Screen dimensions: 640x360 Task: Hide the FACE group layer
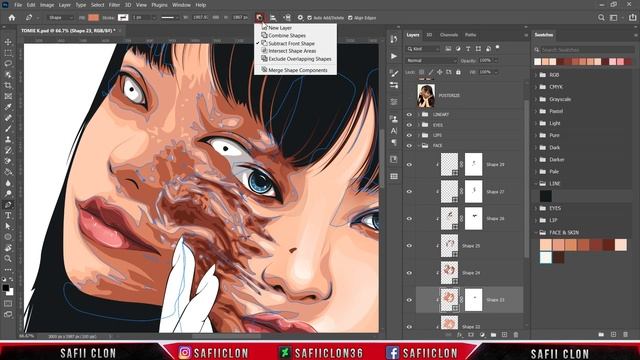[x=409, y=145]
